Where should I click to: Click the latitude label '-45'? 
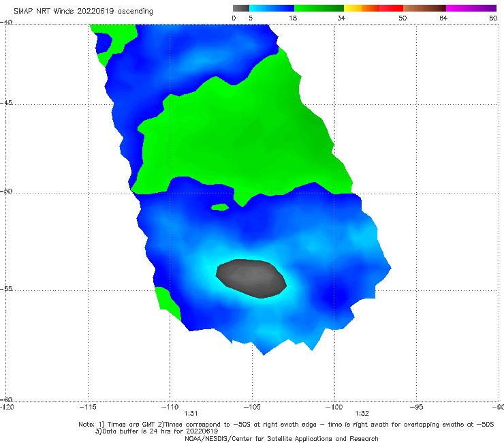[6, 103]
